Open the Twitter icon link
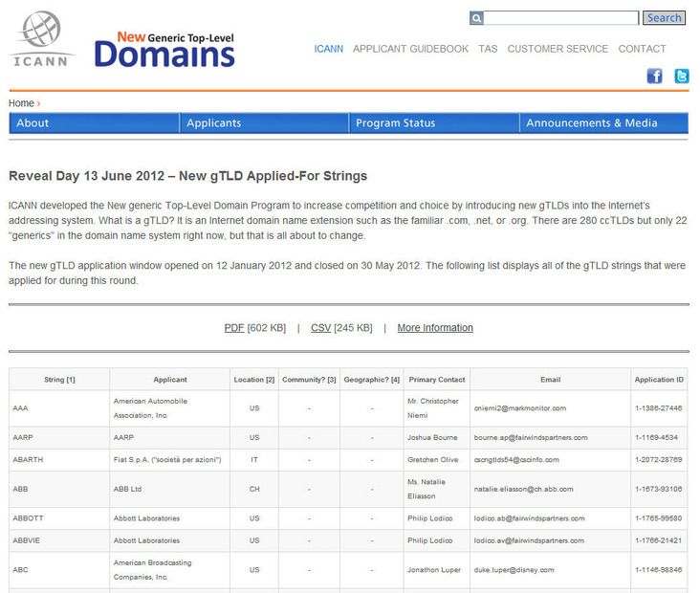Viewport: 700px width, 593px height. [x=681, y=76]
